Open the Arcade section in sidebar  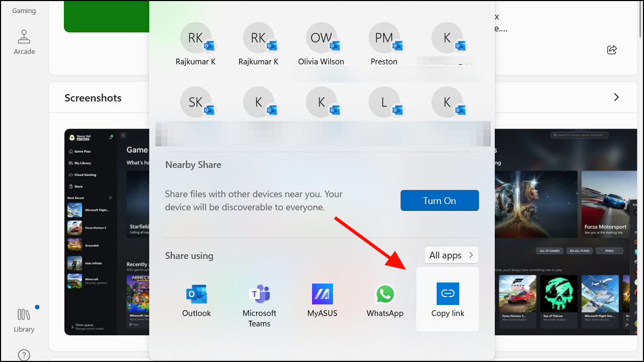point(24,42)
